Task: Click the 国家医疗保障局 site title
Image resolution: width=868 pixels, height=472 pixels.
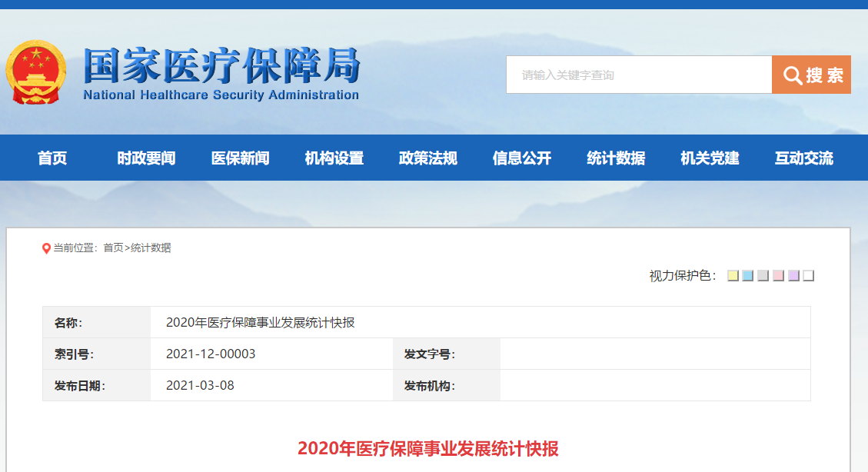Action: 221,66
